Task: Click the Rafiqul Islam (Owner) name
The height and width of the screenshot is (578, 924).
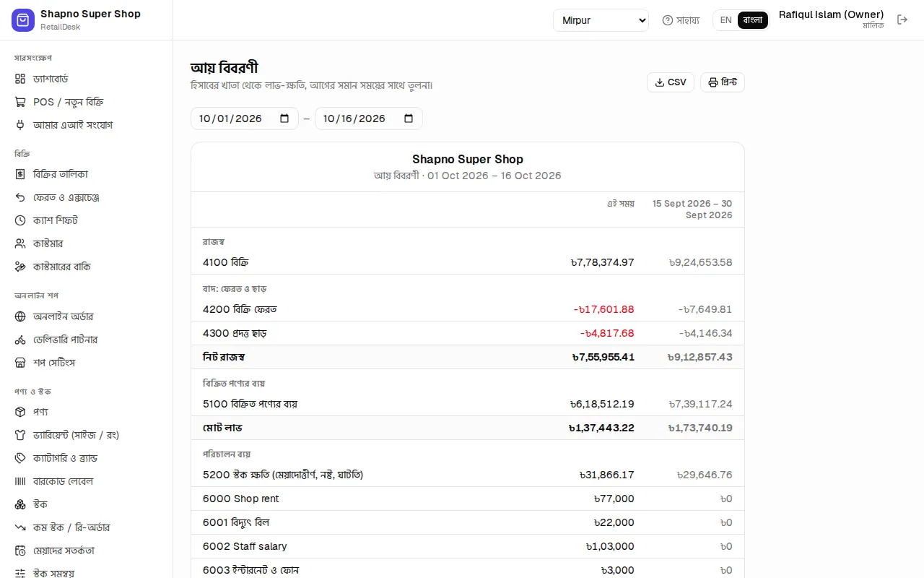Action: coord(831,14)
